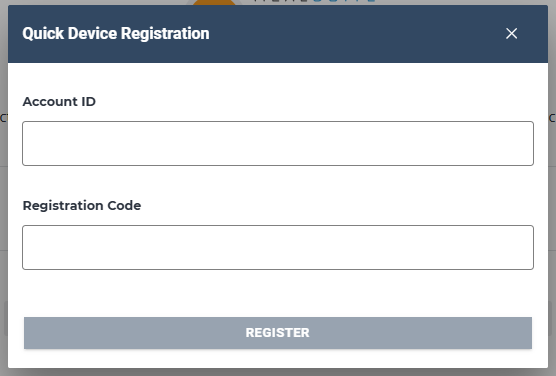Click blue text above the dialog header

click(344, 1)
